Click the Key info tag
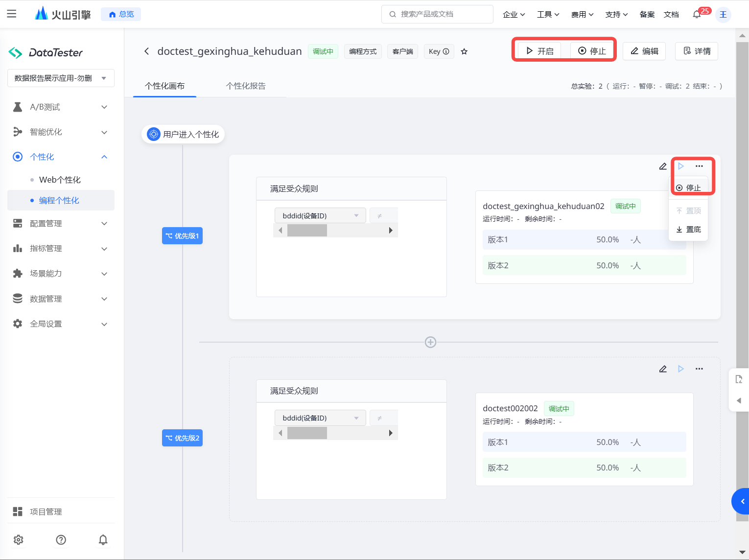 439,51
